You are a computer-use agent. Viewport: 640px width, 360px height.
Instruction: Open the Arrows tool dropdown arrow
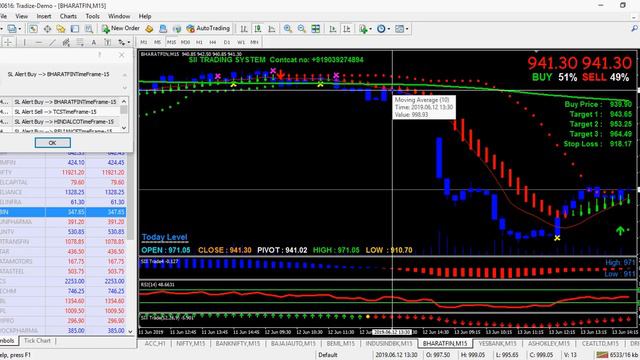pyautogui.click(x=129, y=42)
